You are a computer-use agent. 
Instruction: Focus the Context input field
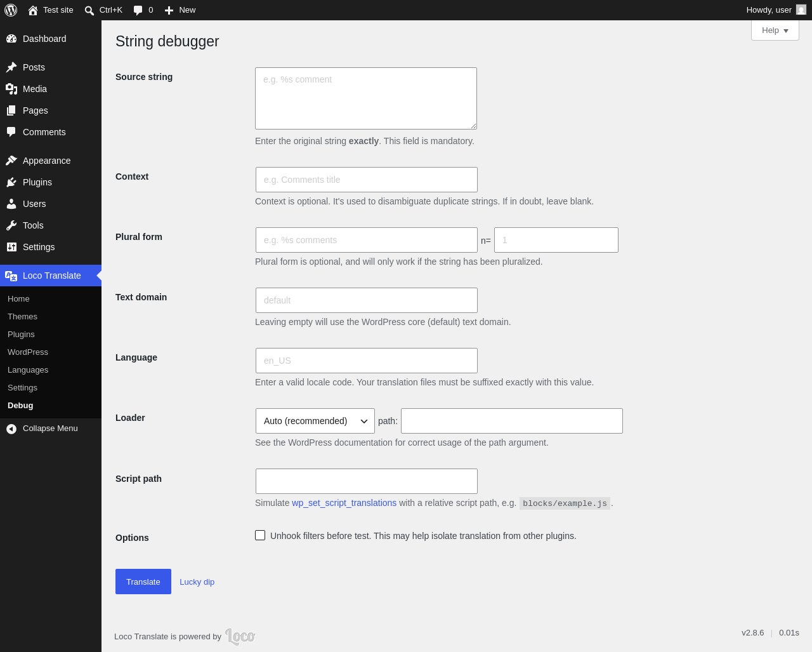(x=367, y=180)
